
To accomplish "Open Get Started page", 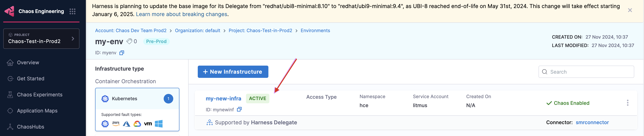I will click(30, 78).
